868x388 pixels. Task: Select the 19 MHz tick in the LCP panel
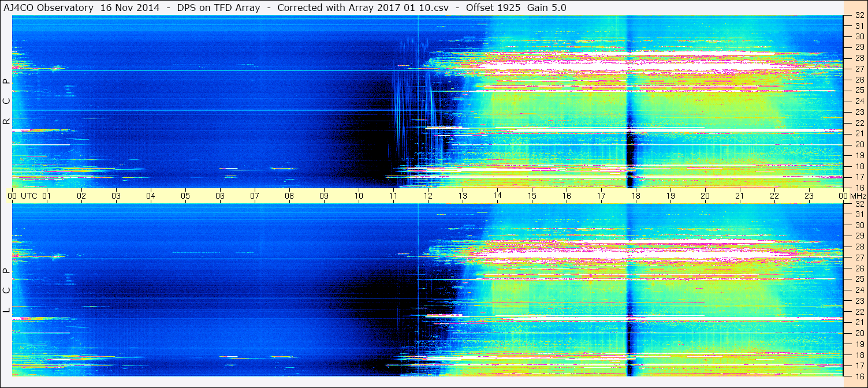click(x=859, y=344)
